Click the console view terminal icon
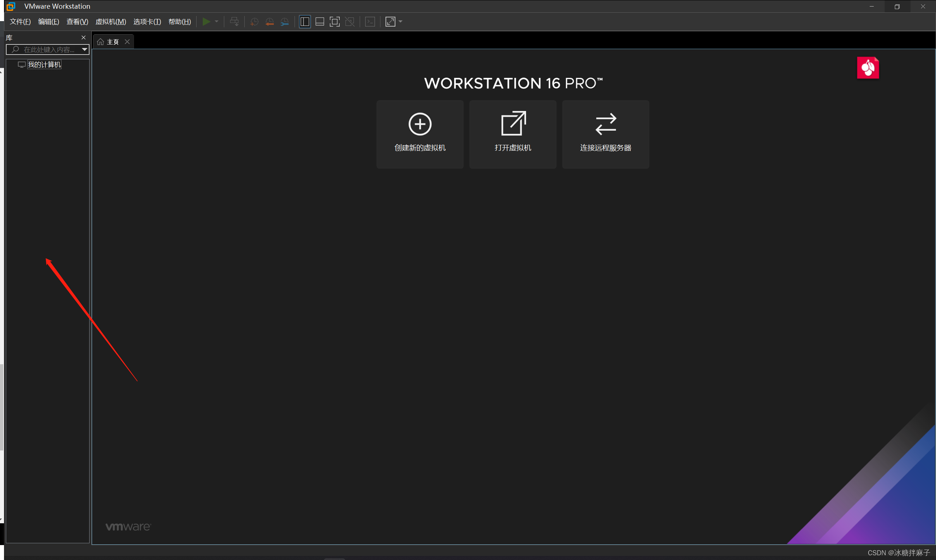The height and width of the screenshot is (560, 936). pyautogui.click(x=370, y=21)
